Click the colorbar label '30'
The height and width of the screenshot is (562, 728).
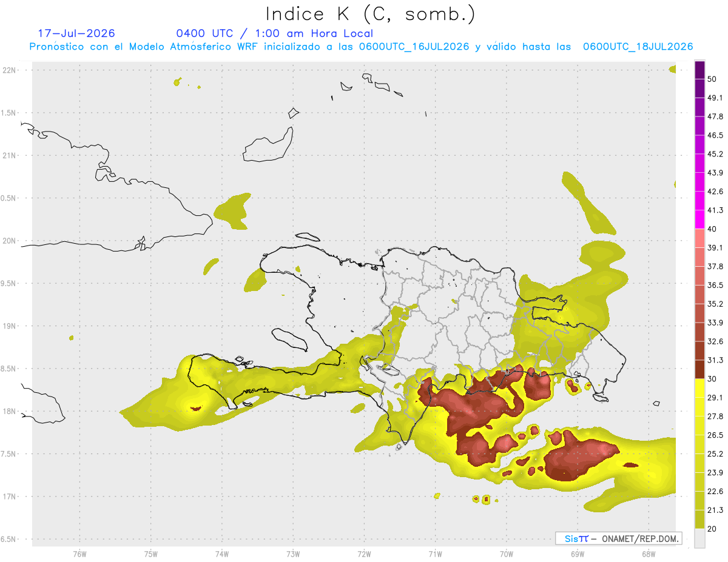point(712,379)
